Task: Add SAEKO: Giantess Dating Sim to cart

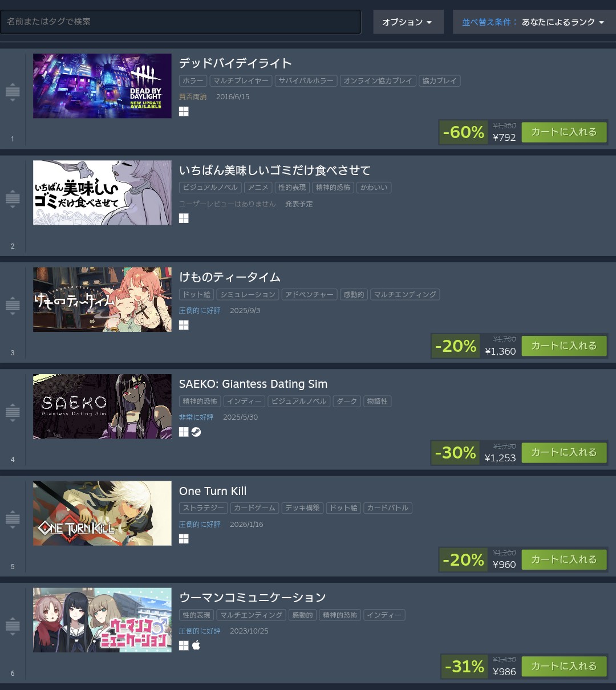Action: pos(564,452)
